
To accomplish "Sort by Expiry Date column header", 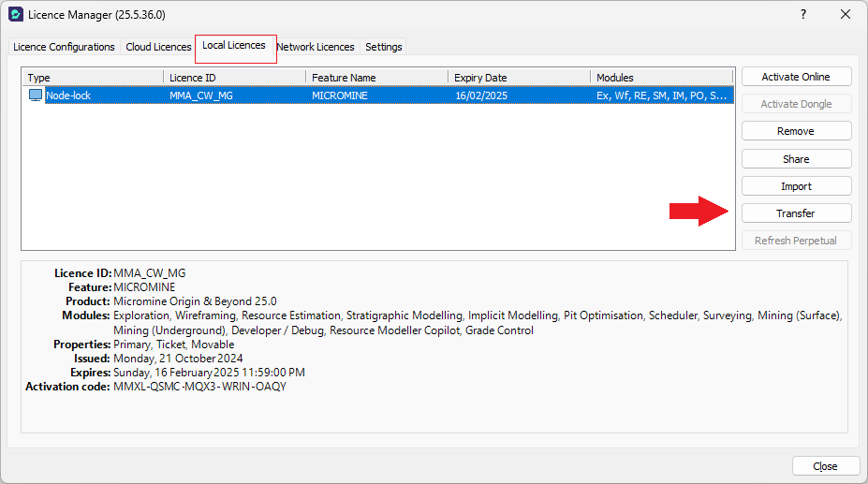I will [520, 78].
